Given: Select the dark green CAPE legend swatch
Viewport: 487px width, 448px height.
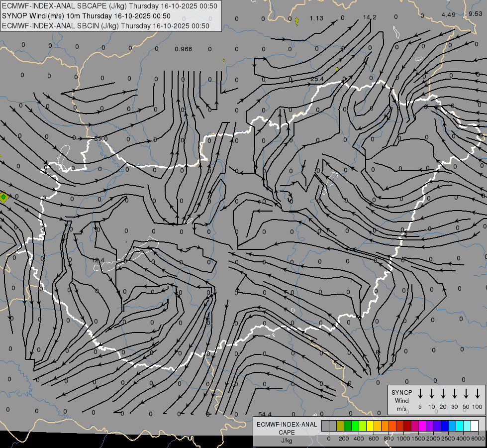Looking at the screenshot, I should [x=348, y=426].
